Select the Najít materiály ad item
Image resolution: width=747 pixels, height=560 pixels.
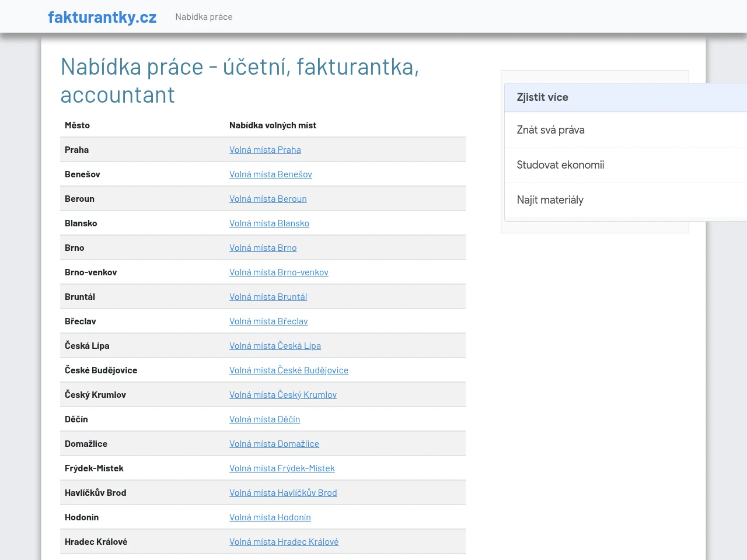point(626,200)
